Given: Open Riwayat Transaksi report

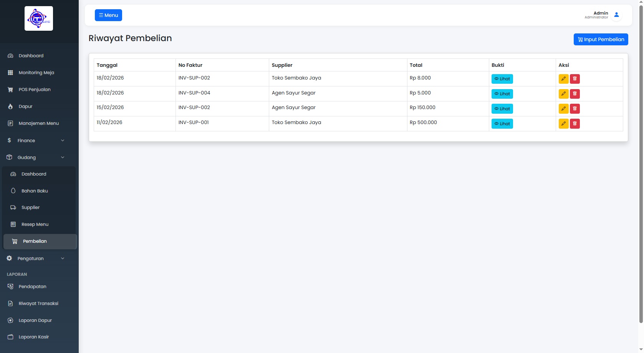Looking at the screenshot, I should point(38,303).
